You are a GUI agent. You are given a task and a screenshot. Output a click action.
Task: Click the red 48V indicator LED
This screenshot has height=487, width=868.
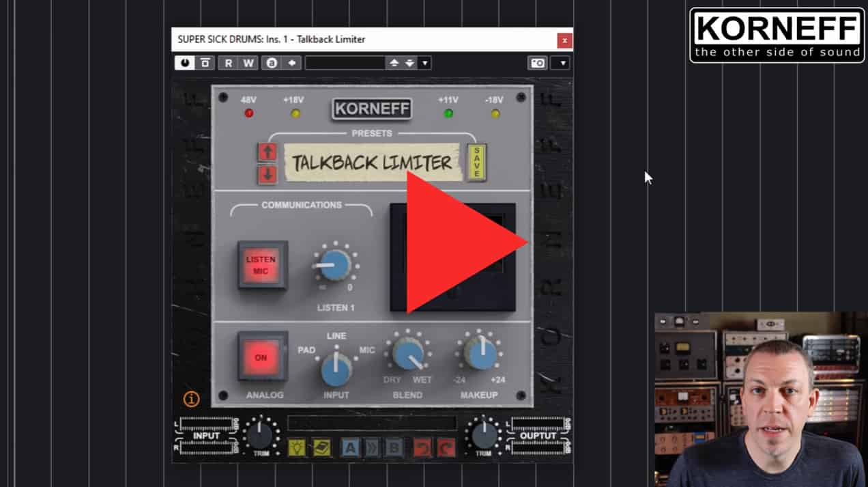click(249, 113)
